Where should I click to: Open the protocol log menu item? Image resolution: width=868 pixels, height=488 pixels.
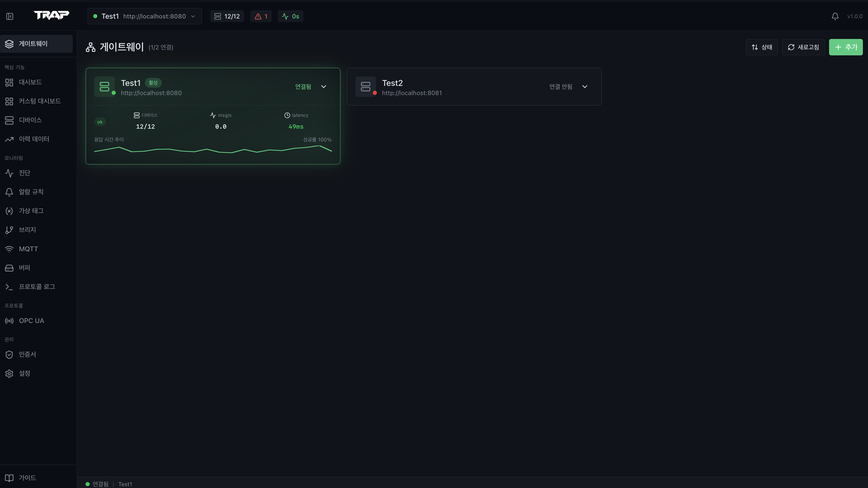tap(37, 287)
